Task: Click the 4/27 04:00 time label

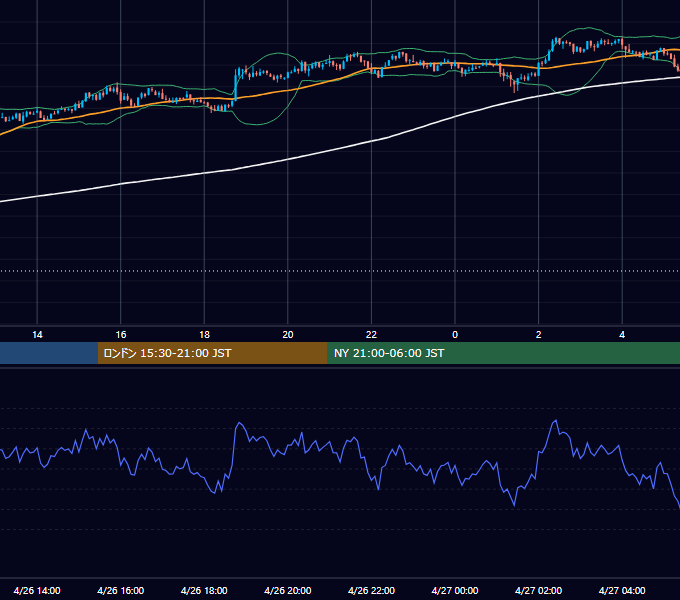Action: coord(622,590)
